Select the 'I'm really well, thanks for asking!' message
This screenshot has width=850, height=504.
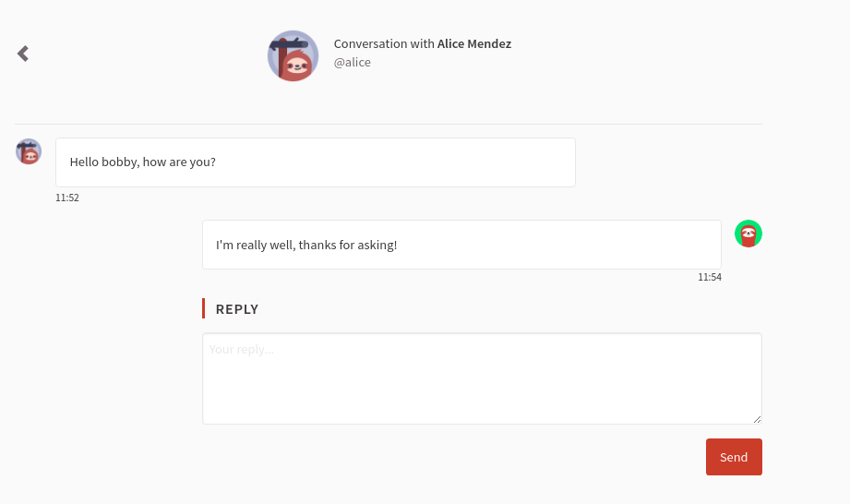click(x=461, y=245)
